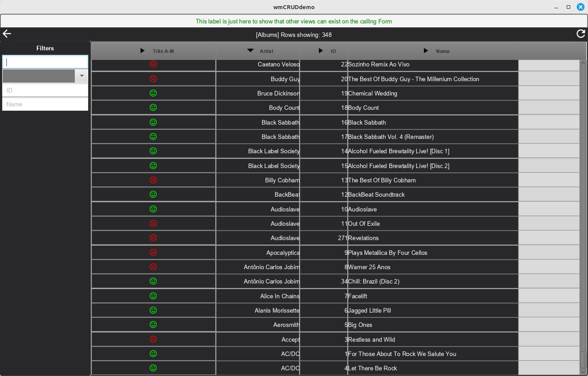This screenshot has width=588, height=376.
Task: Sort by the Title A-M column header
Action: tap(153, 51)
